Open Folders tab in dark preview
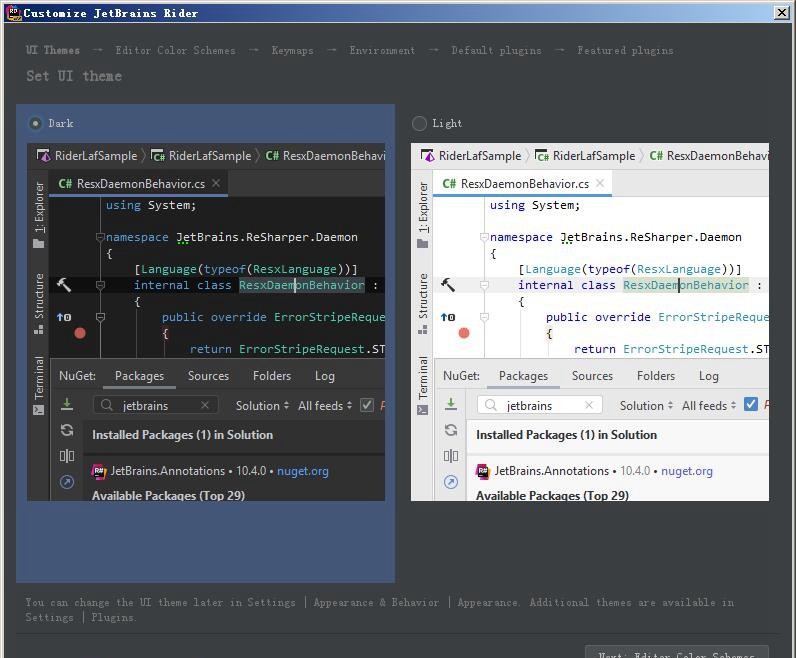The height and width of the screenshot is (658, 796). point(272,376)
